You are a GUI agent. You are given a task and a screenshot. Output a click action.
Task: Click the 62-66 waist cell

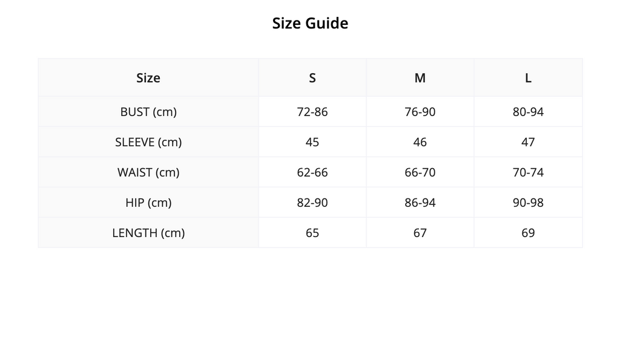(x=312, y=172)
